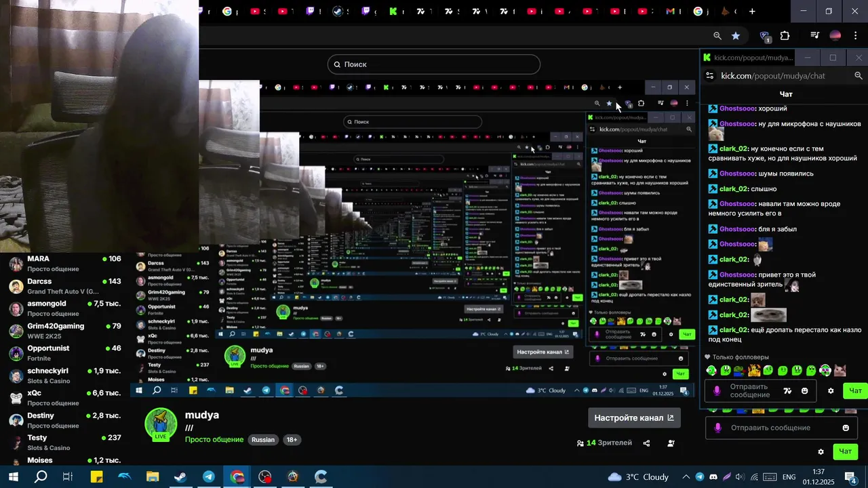Click the Russian language tag under mudya
The height and width of the screenshot is (488, 868).
pyautogui.click(x=263, y=440)
